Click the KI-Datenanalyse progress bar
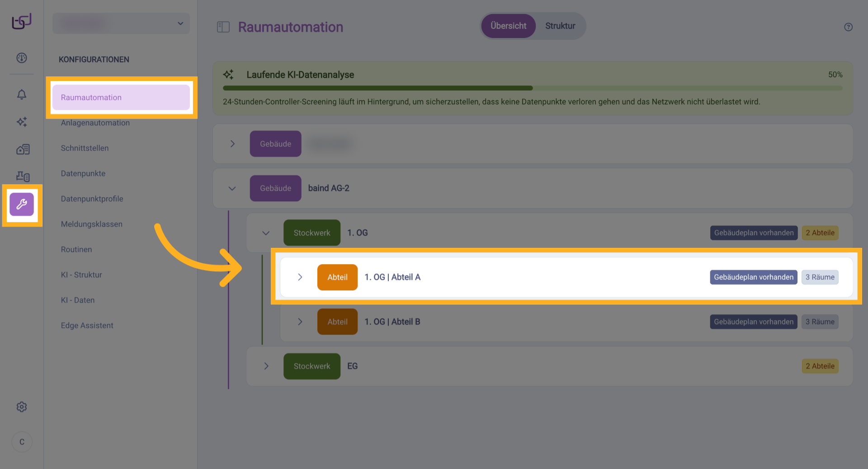868x469 pixels. [533, 88]
